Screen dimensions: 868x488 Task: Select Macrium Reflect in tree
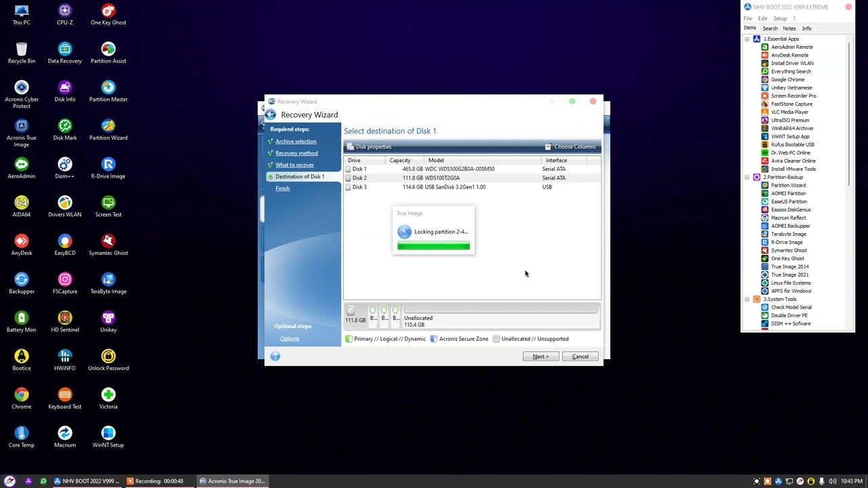pyautogui.click(x=783, y=218)
